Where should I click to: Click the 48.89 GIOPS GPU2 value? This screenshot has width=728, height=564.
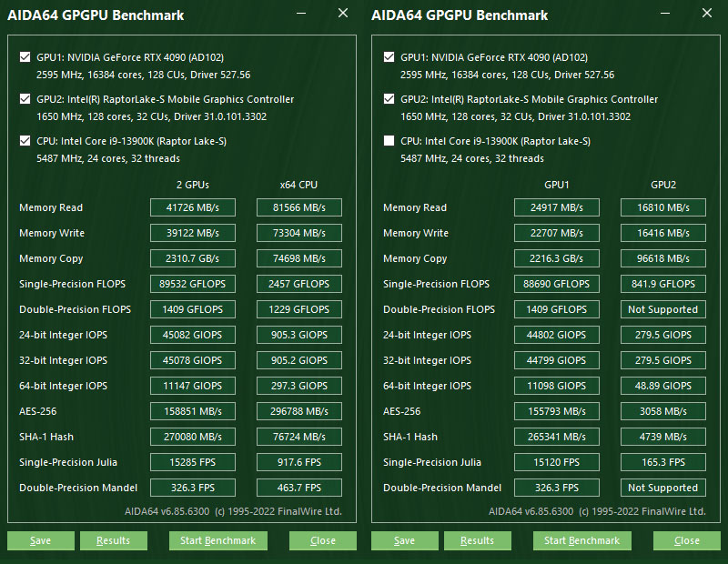tap(663, 387)
